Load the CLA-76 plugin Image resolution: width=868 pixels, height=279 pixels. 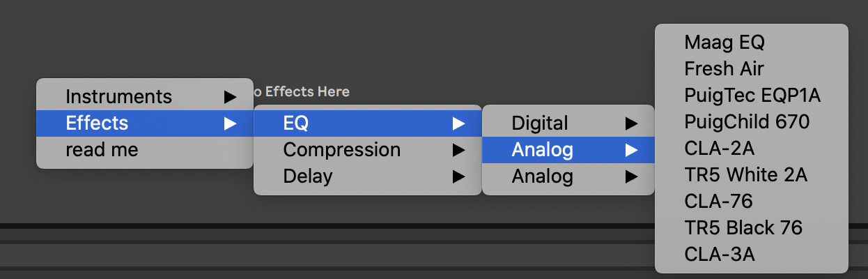718,202
